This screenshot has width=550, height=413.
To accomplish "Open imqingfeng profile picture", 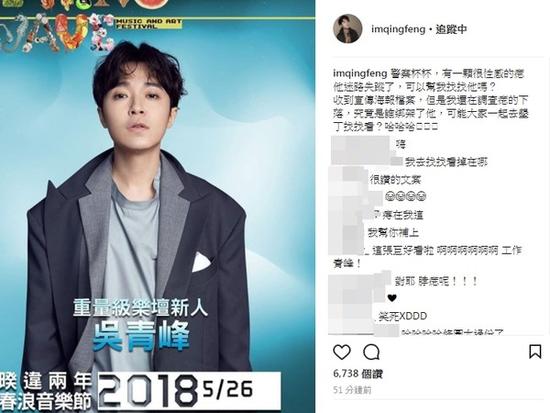I will 347,29.
